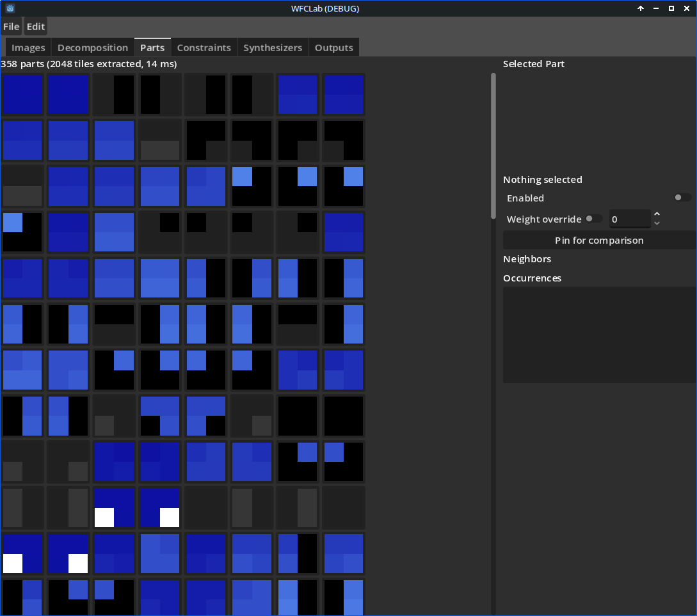Image resolution: width=697 pixels, height=616 pixels.
Task: Go to the Synthesizers tab
Action: coord(273,47)
